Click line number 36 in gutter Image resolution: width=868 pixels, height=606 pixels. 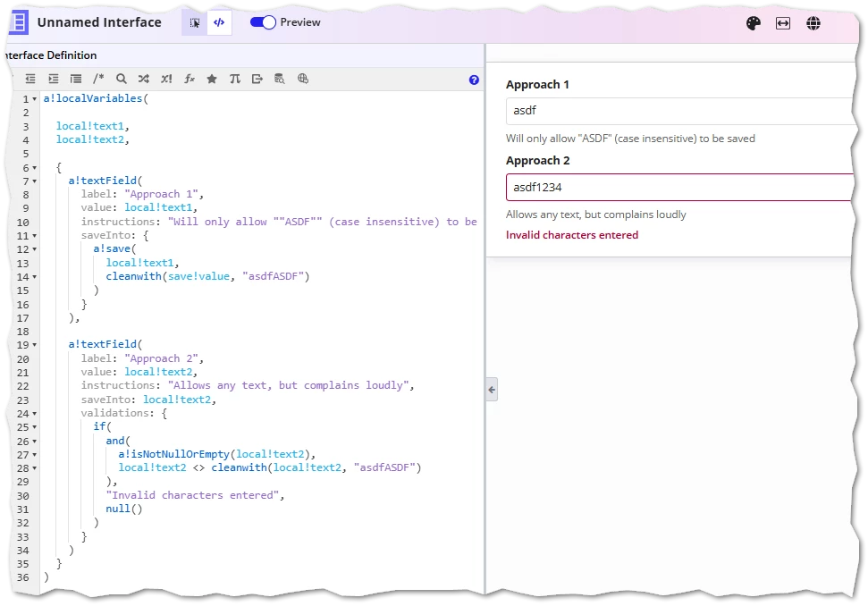22,577
